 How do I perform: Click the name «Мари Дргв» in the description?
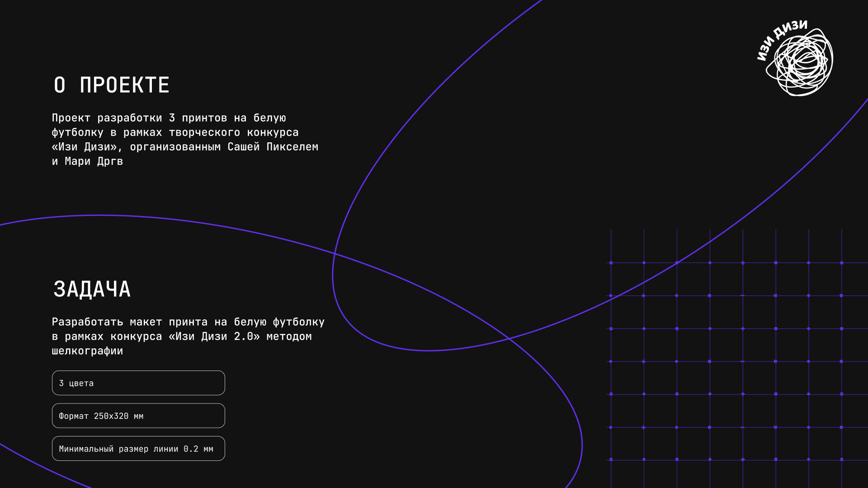(x=94, y=161)
